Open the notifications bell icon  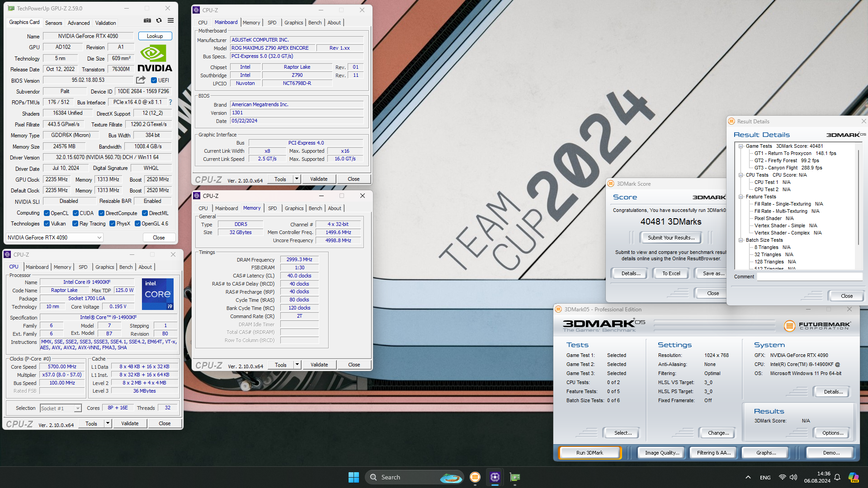[x=837, y=477]
